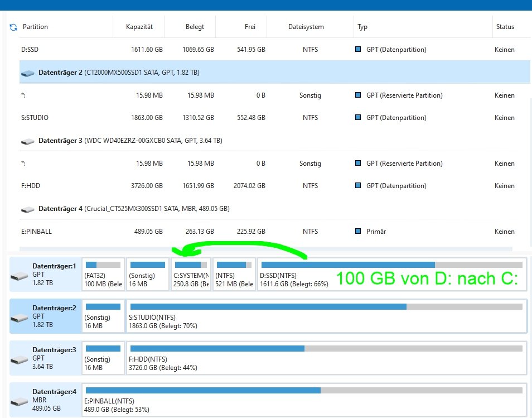
Task: Click the Datenträger:3 GPT 3.64 TB label
Action: pyautogui.click(x=54, y=358)
